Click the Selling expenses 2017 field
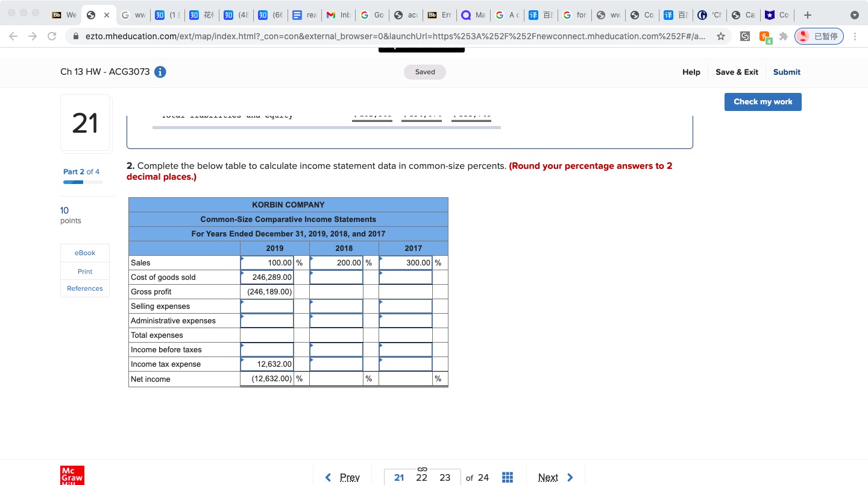The width and height of the screenshot is (868, 485). click(406, 306)
